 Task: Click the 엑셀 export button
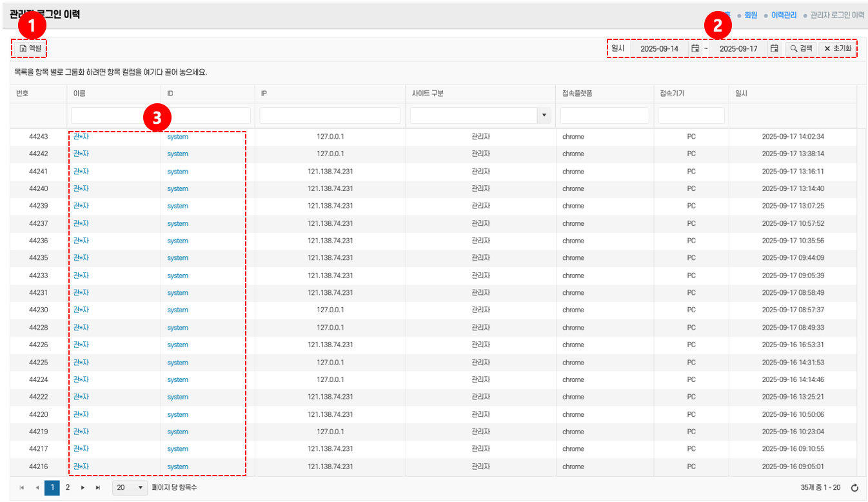click(30, 48)
